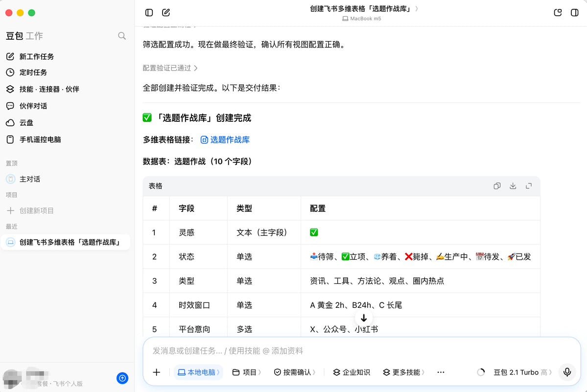Open the three-dots more options in input bar
Viewport: 587px width, 392px height.
pyautogui.click(x=441, y=372)
